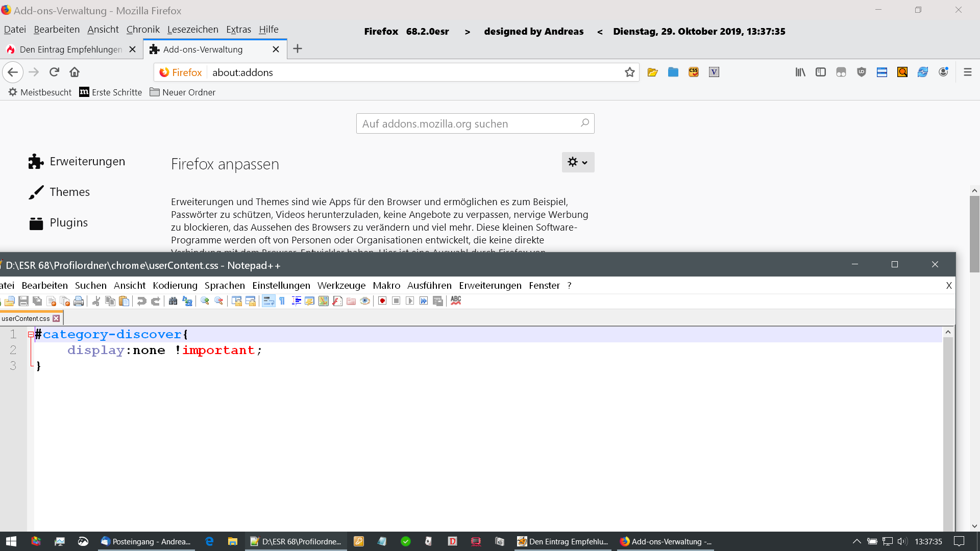
Task: Open the Kodierung menu in Notepad++
Action: click(x=175, y=286)
